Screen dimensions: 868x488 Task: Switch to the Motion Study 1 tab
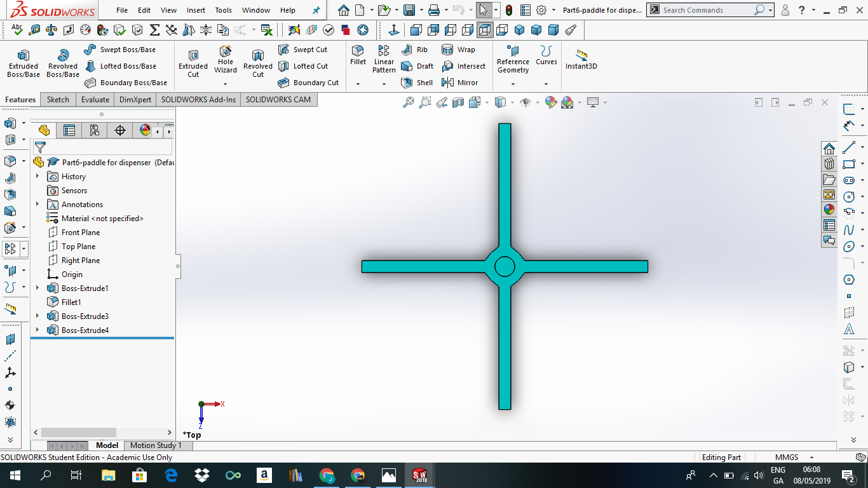click(156, 445)
